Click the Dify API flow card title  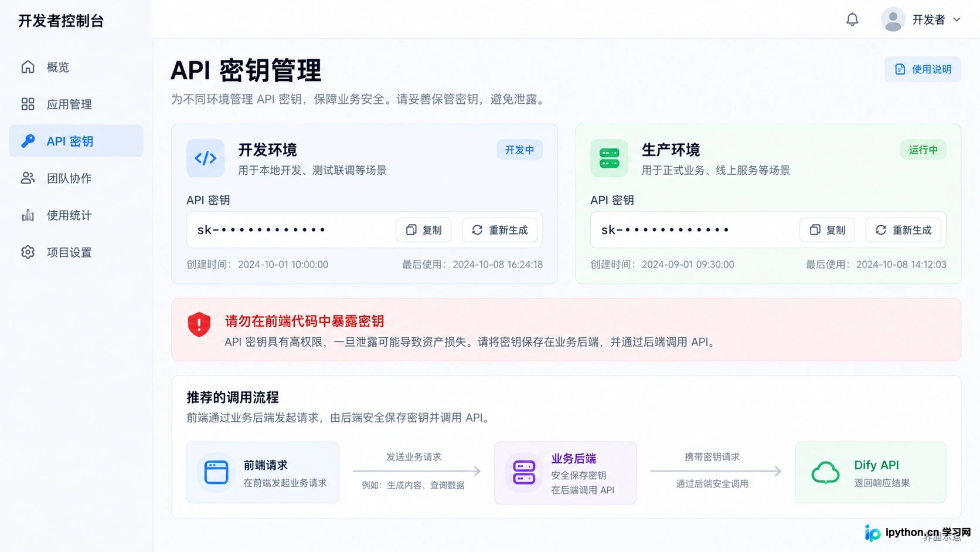[x=876, y=465]
